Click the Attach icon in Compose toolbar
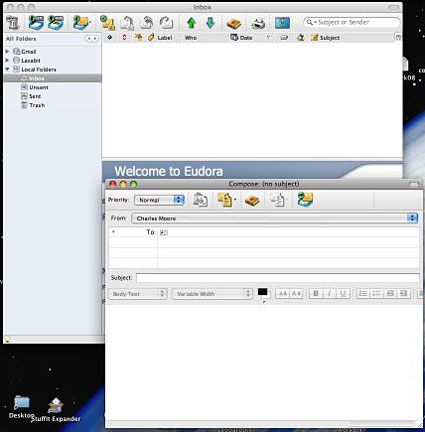 200,200
